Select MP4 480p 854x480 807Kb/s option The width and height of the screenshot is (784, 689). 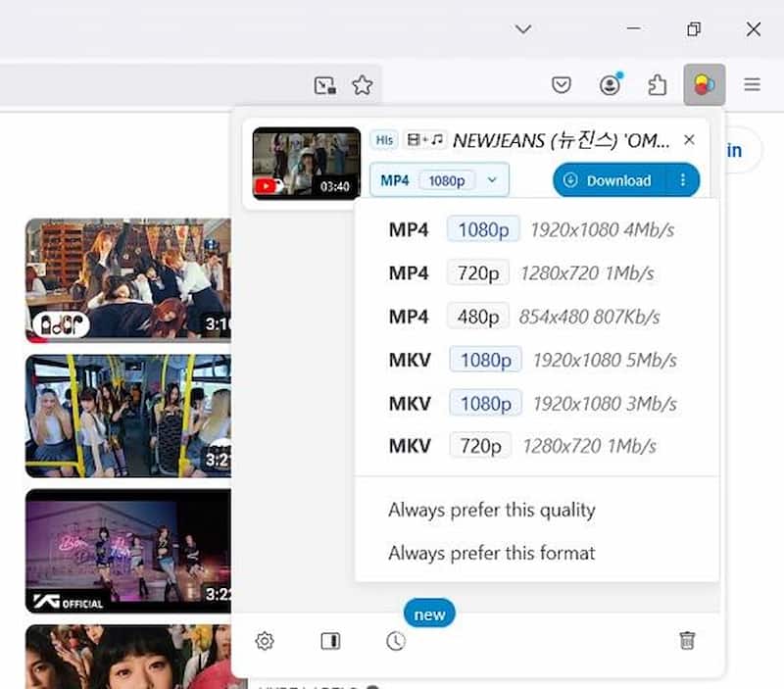[x=536, y=317]
